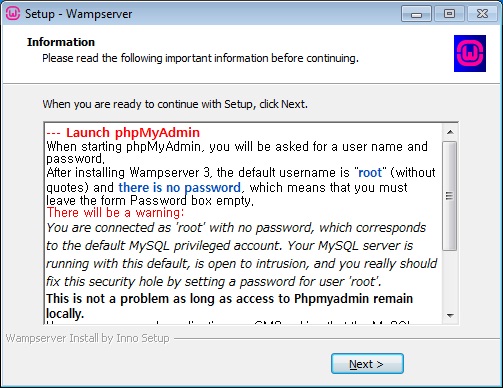Screen dimensions: 503x388
Task: Click the 'Setup - Wampserver' title text
Action: 79,14
